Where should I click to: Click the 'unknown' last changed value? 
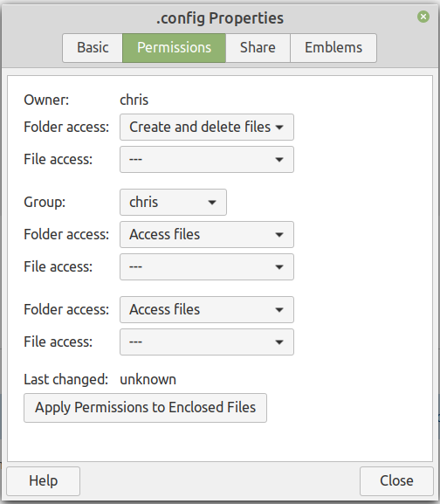(148, 380)
